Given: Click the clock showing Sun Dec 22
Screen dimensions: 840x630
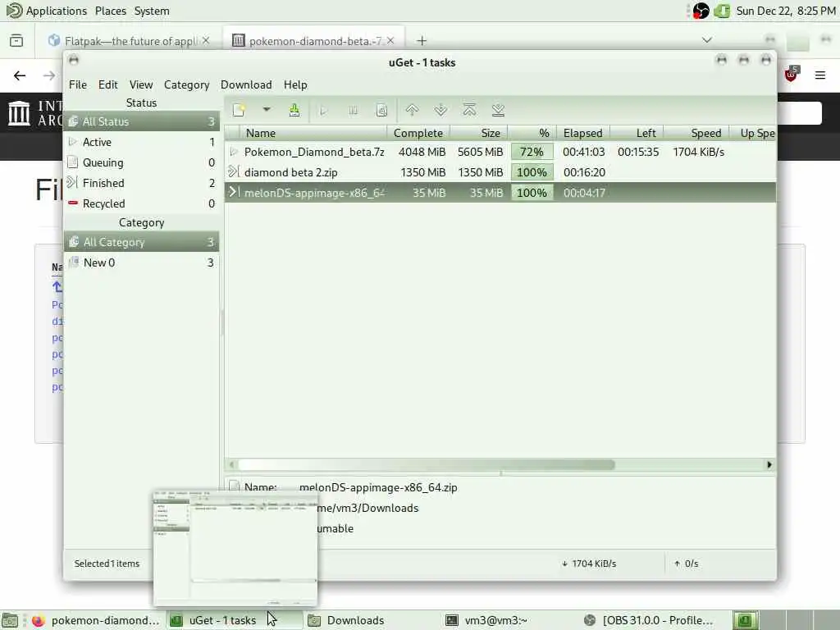Looking at the screenshot, I should click(785, 11).
